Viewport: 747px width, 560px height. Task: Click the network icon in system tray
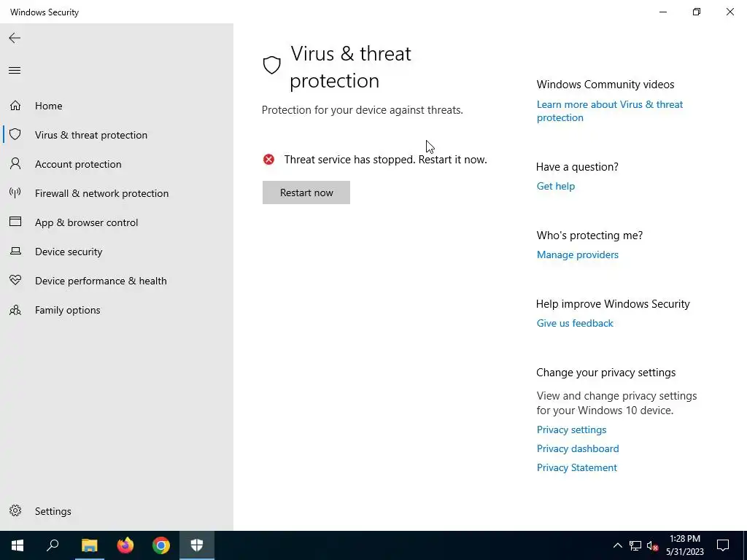point(635,545)
